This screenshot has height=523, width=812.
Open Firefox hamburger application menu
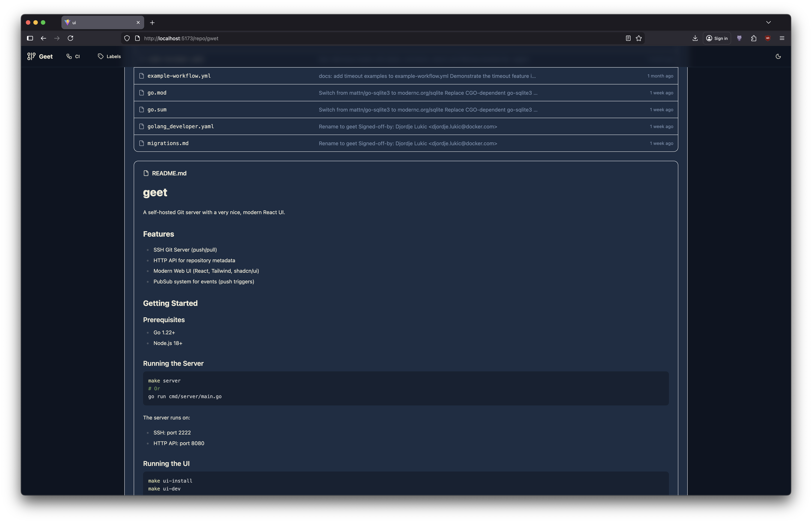click(782, 38)
